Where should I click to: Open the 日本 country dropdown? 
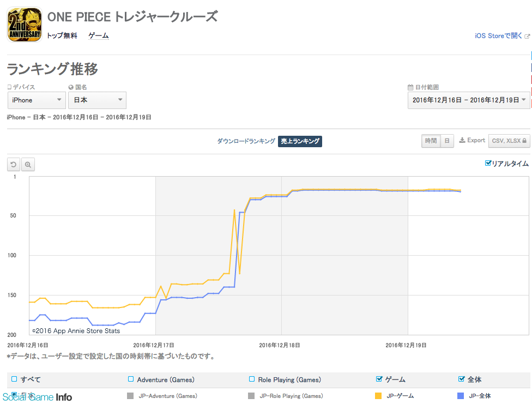(98, 100)
